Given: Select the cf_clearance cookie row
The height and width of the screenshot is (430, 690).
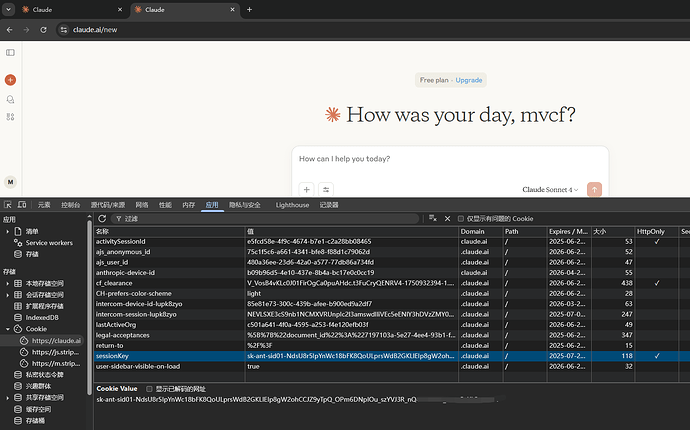Looking at the screenshot, I should (x=392, y=283).
